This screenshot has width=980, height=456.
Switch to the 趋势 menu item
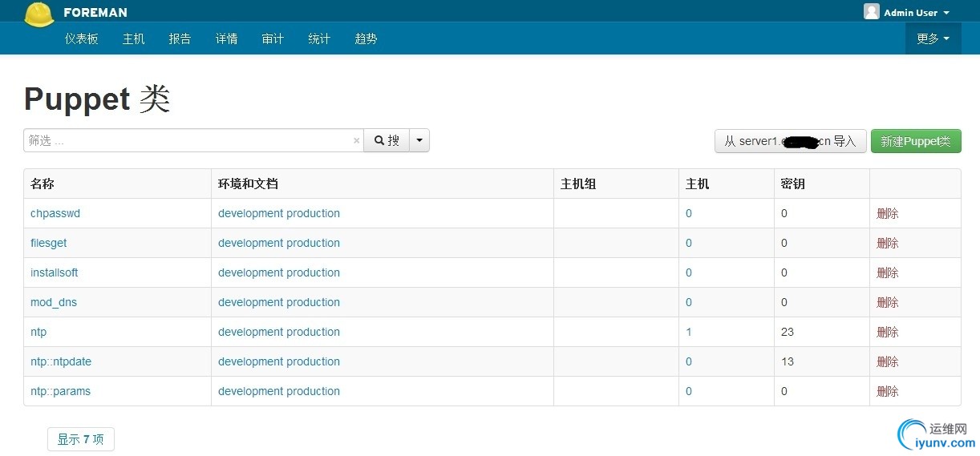(366, 38)
